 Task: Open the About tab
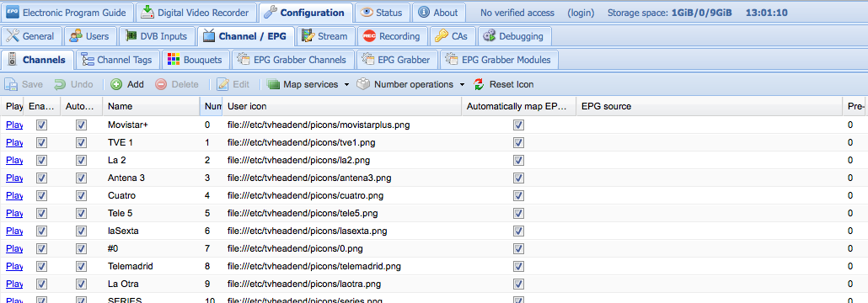439,13
